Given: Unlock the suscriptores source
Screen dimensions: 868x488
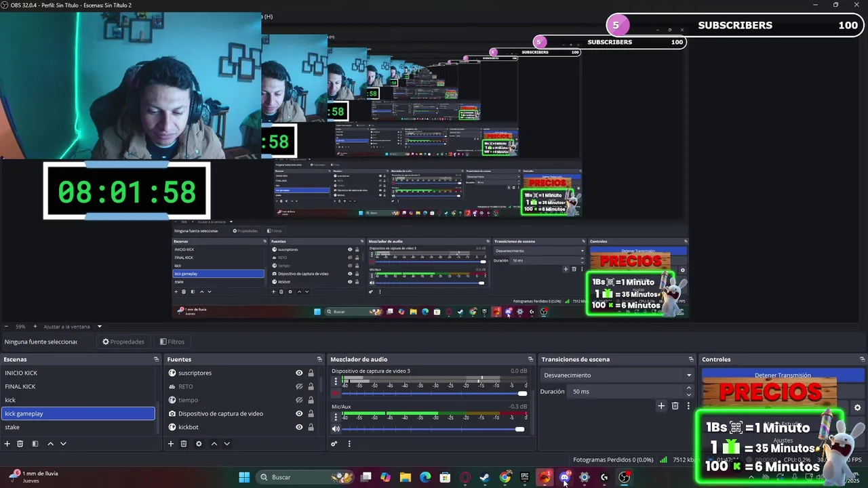Looking at the screenshot, I should [x=311, y=373].
